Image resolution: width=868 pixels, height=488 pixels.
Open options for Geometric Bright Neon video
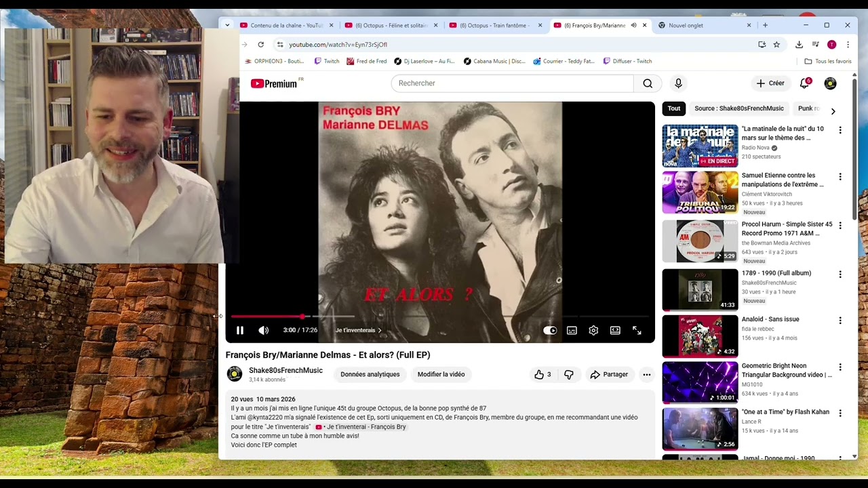840,367
